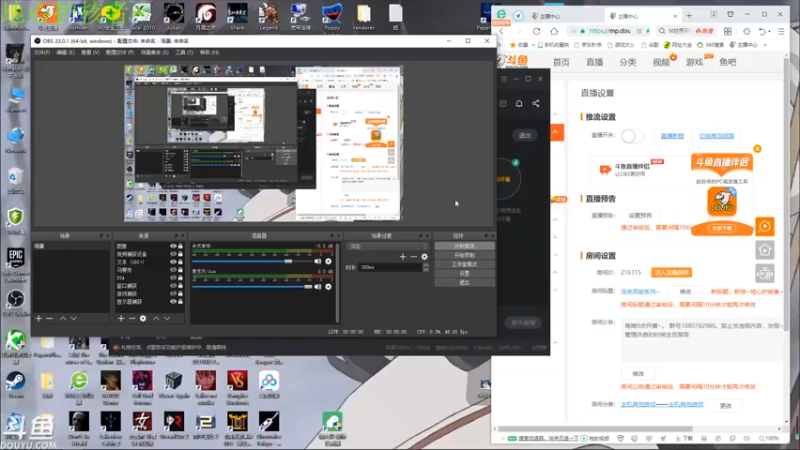The image size is (800, 450).
Task: Open browser extensions grid icon
Action: click(x=728, y=31)
